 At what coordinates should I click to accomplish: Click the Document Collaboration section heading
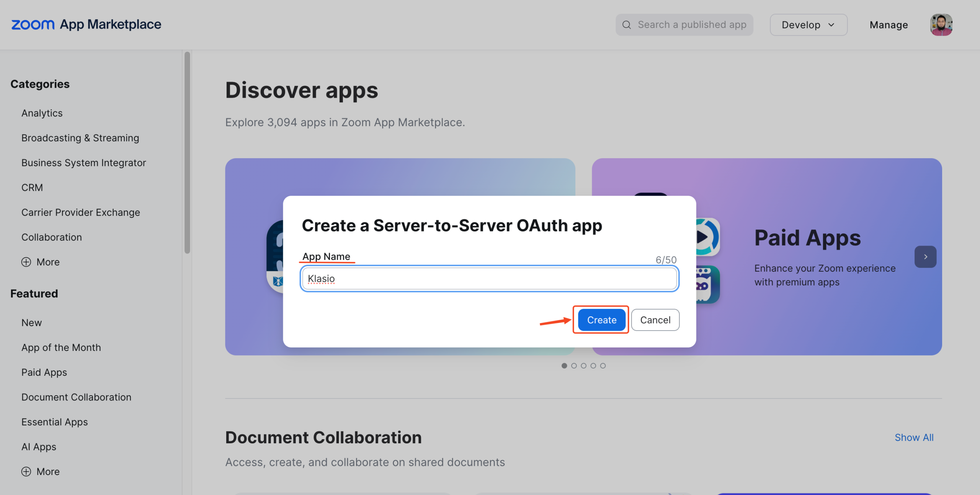click(323, 438)
